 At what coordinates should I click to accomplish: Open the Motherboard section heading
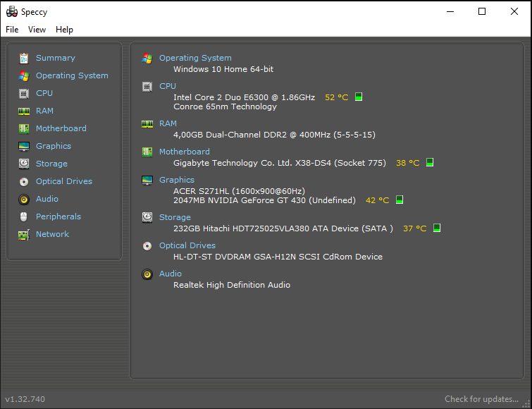[x=184, y=152]
